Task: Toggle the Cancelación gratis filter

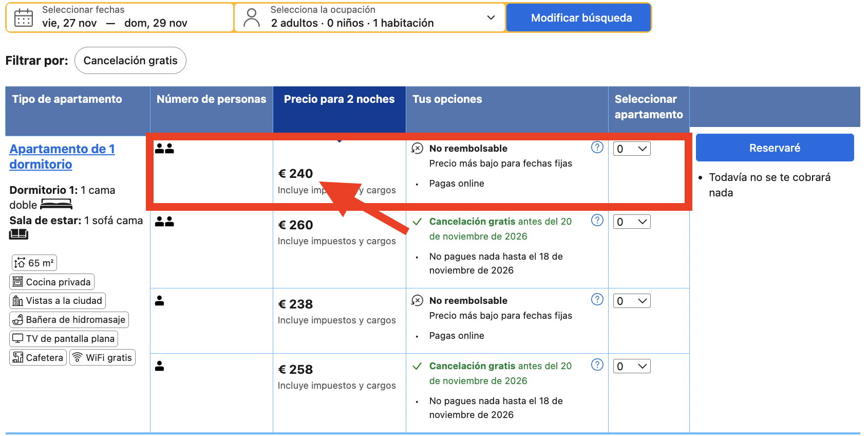Action: pos(130,61)
